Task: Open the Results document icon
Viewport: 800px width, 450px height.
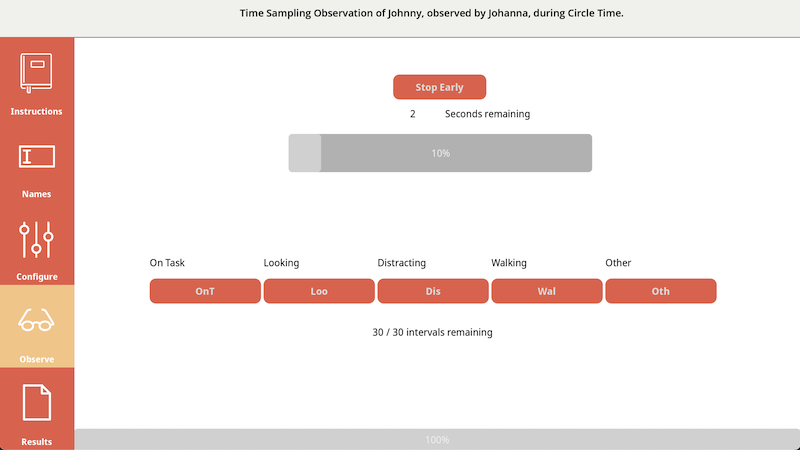Action: click(x=37, y=403)
